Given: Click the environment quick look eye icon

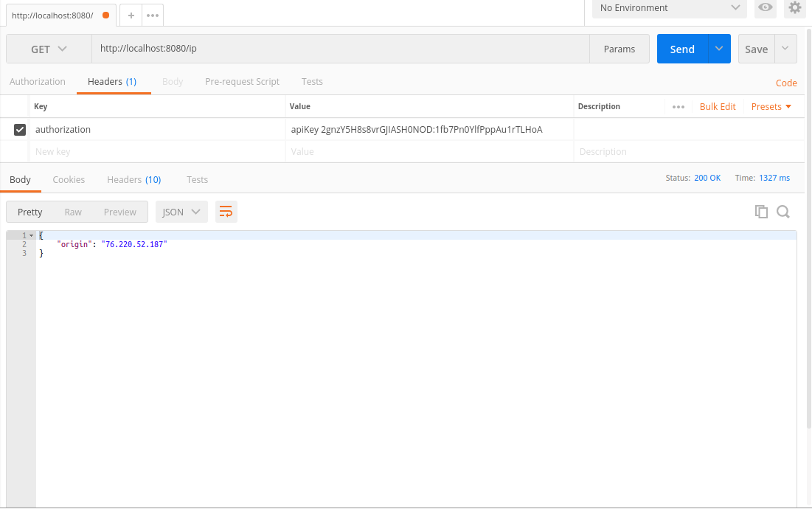Looking at the screenshot, I should 766,8.
